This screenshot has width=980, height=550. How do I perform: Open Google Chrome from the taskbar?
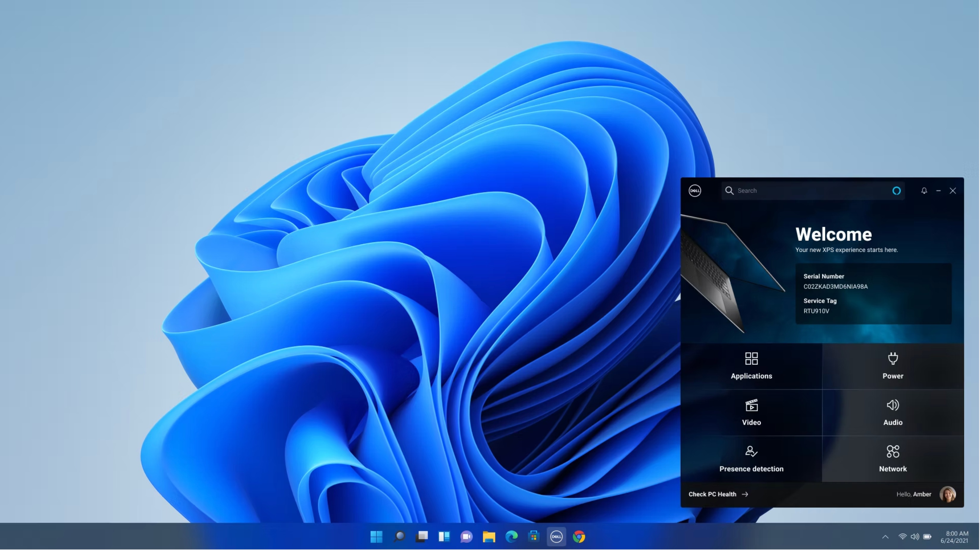[x=579, y=537]
